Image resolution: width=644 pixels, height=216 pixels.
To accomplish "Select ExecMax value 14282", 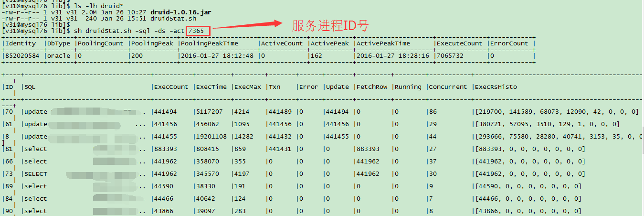I will (243, 137).
